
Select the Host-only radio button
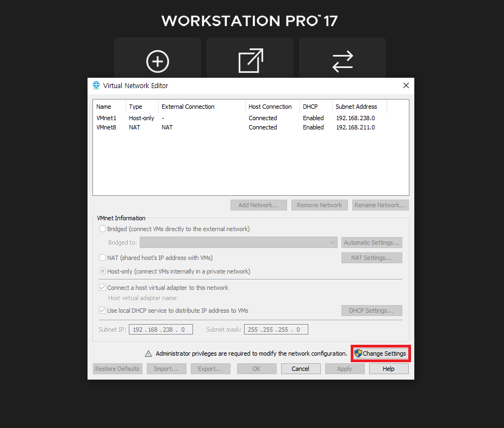102,271
